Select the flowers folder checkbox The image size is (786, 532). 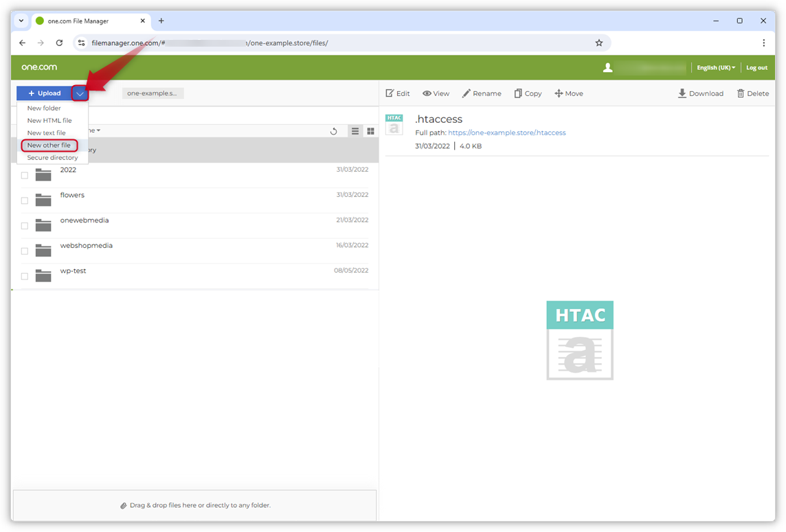(25, 201)
